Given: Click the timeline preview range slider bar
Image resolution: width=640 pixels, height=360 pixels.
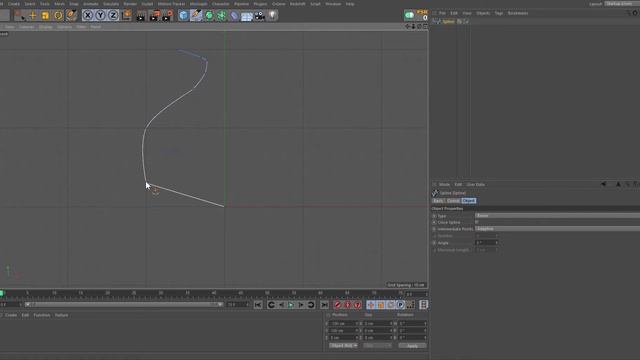Looking at the screenshot, I should [x=124, y=304].
